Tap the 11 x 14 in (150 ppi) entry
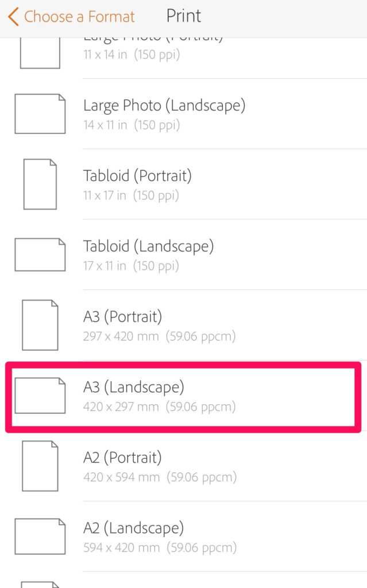 tap(132, 55)
